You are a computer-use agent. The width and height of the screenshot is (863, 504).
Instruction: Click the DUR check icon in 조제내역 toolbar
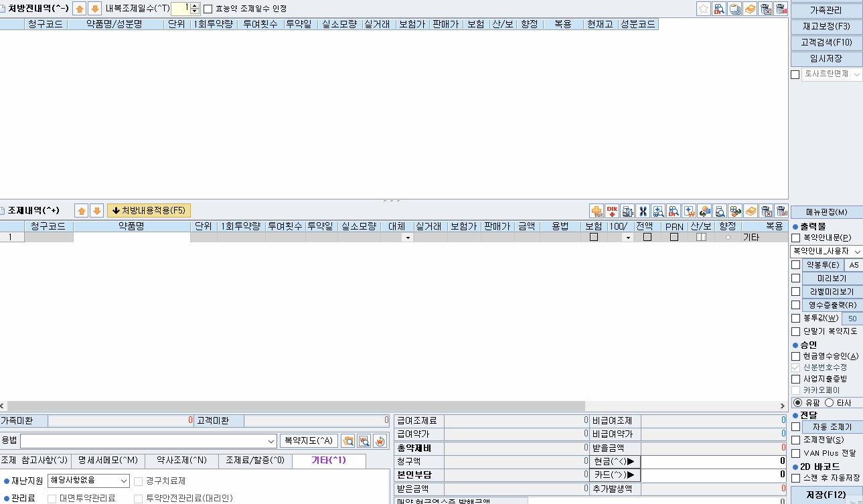click(597, 211)
